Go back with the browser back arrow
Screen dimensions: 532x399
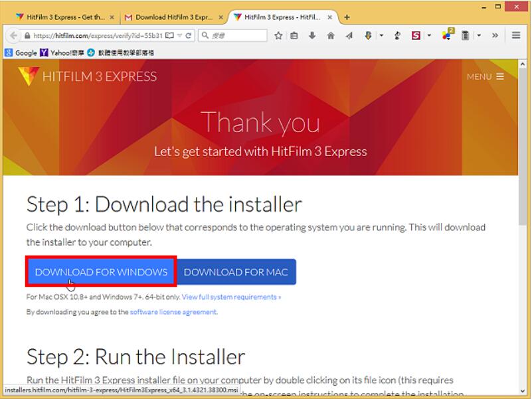pos(13,36)
